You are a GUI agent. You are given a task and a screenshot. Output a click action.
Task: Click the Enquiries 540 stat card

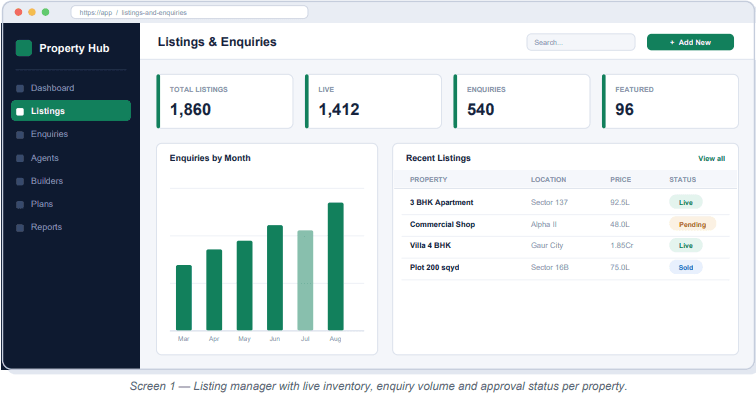(522, 101)
